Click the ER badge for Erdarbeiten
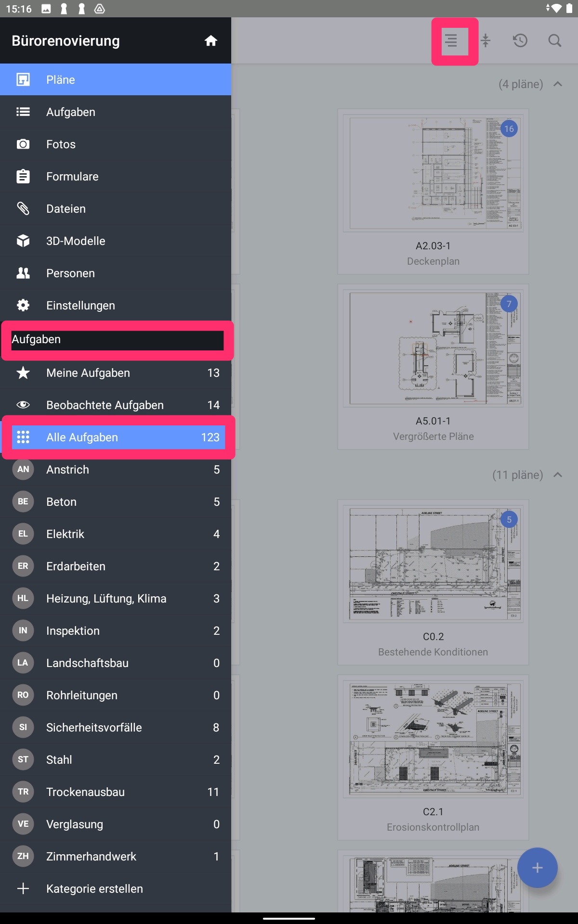578x924 pixels. coord(23,566)
